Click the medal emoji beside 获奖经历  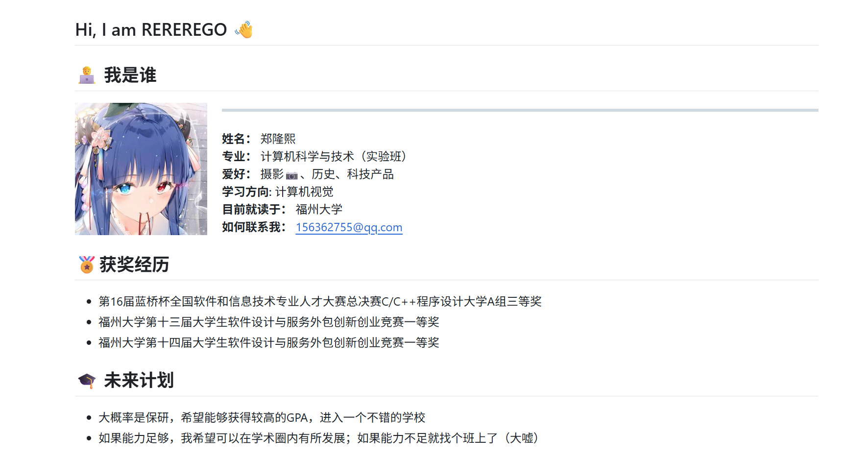(x=87, y=265)
